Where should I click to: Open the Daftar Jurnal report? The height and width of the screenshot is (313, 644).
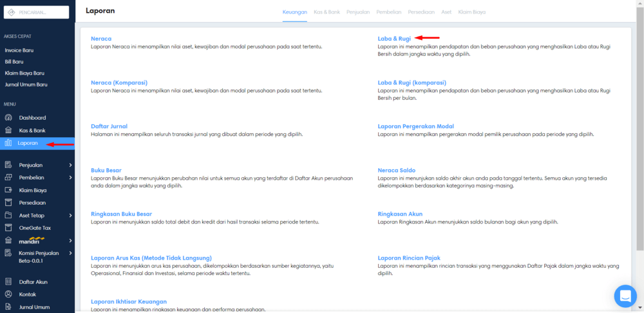coord(109,126)
